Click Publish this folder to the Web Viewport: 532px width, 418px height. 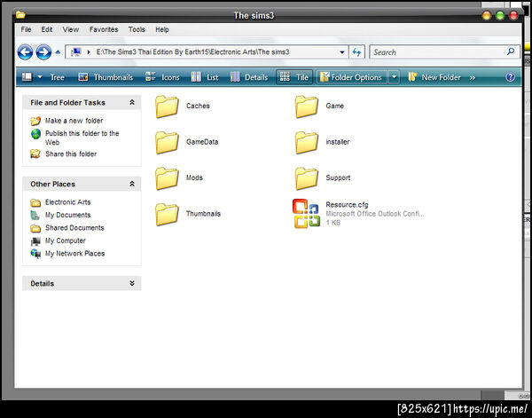(x=82, y=138)
